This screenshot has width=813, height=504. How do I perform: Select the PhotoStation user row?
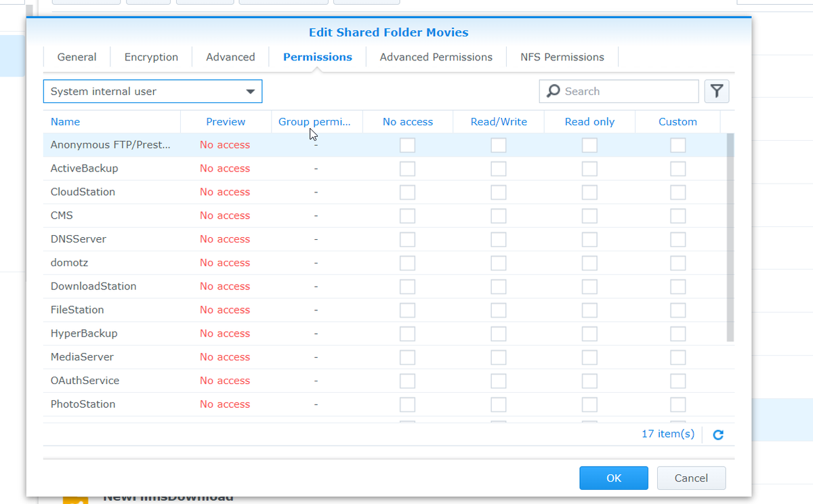[x=385, y=404]
